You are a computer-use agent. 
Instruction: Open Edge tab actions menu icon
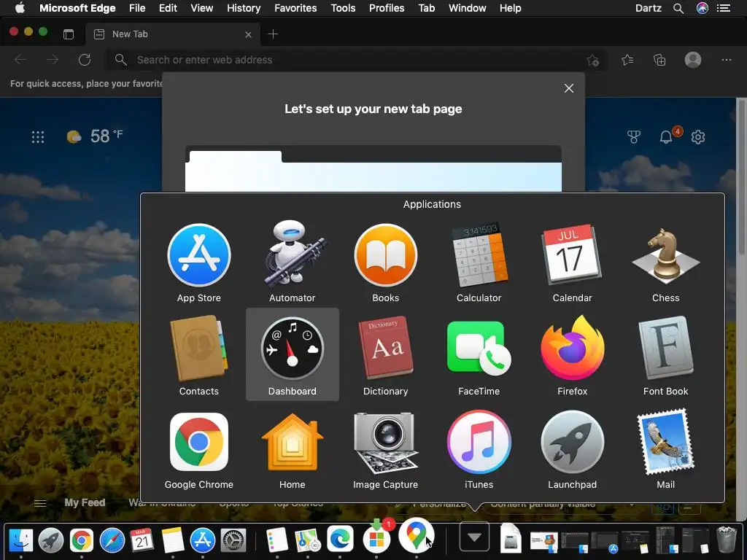coord(69,34)
